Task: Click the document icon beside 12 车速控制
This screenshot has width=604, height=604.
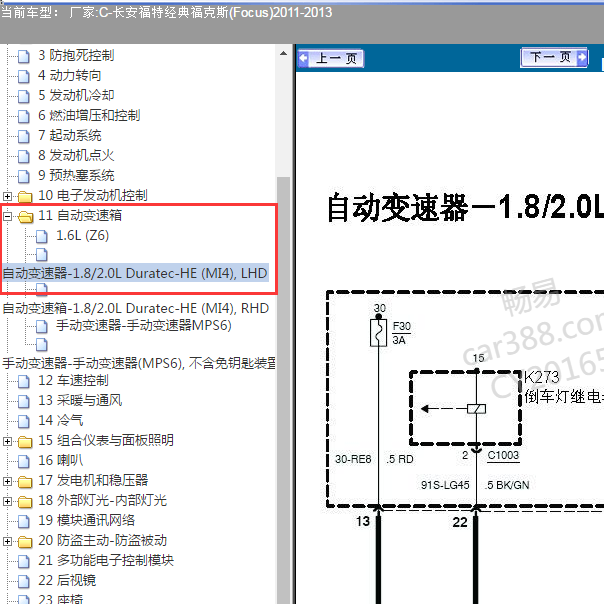Action: click(24, 381)
